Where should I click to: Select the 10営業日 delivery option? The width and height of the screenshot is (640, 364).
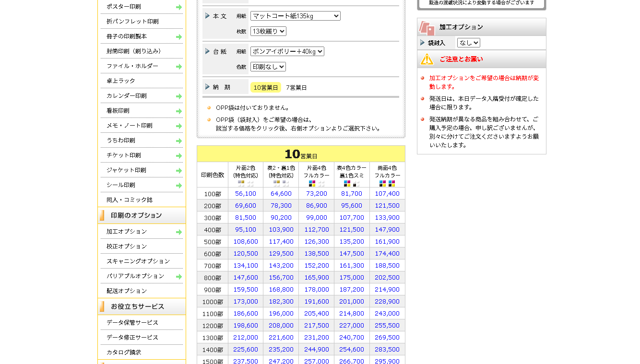[x=265, y=87]
